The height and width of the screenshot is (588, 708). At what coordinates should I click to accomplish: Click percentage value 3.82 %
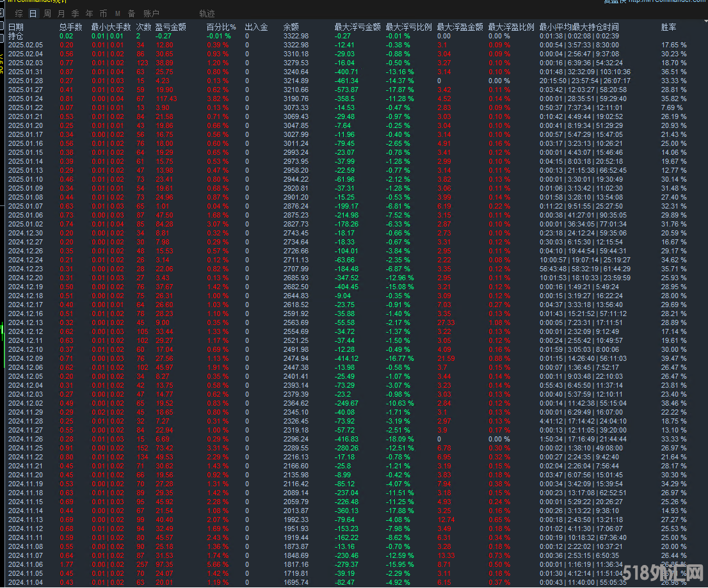[218, 99]
